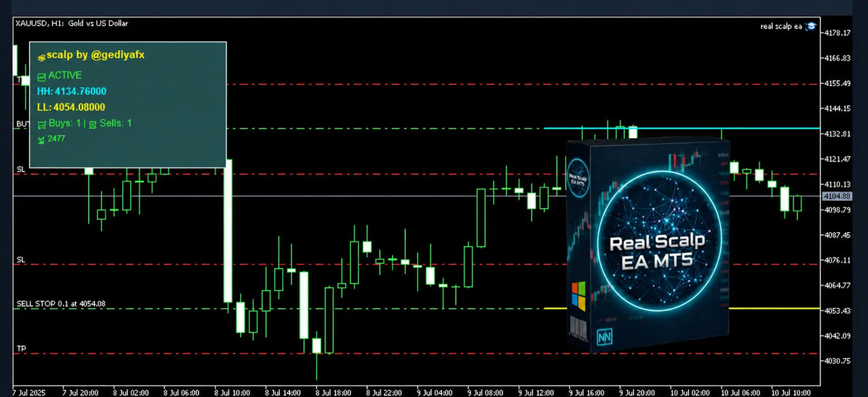
Task: Click the 4087.45 price axis label
Action: point(837,235)
